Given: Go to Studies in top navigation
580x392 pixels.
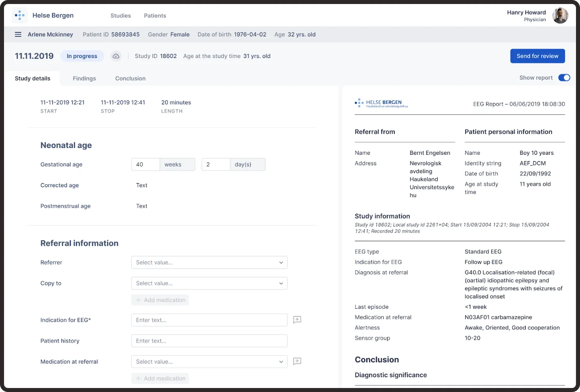Looking at the screenshot, I should coord(121,16).
